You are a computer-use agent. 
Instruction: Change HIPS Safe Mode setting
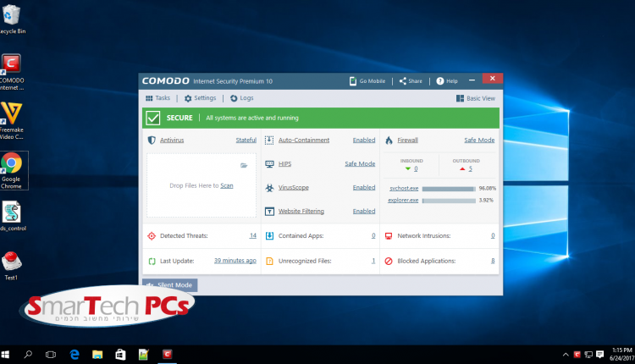click(360, 164)
